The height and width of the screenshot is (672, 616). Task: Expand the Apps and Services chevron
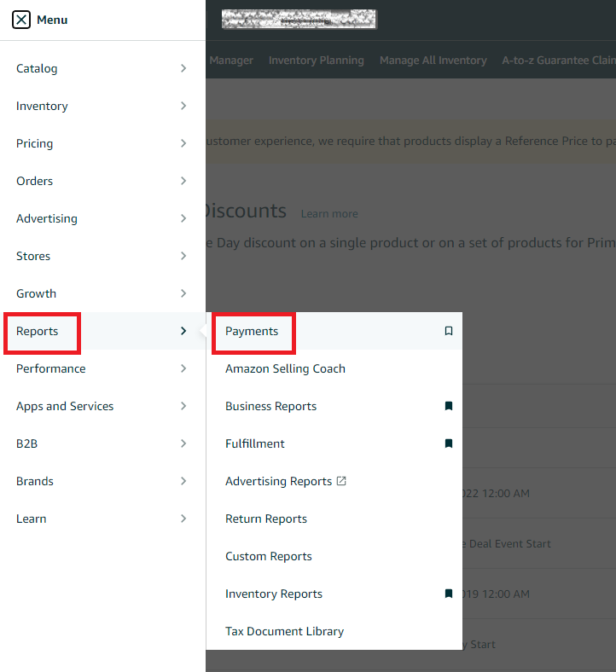click(x=183, y=406)
